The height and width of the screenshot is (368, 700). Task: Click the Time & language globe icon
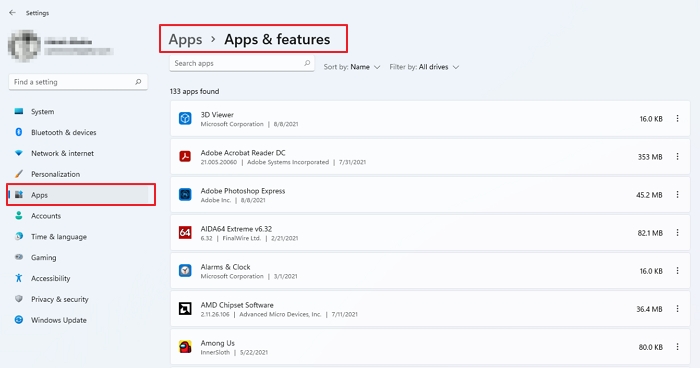coord(19,236)
